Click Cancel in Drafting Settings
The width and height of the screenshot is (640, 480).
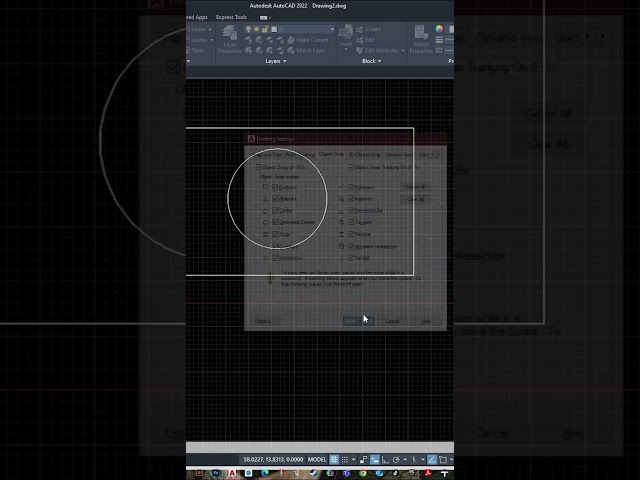click(x=392, y=321)
